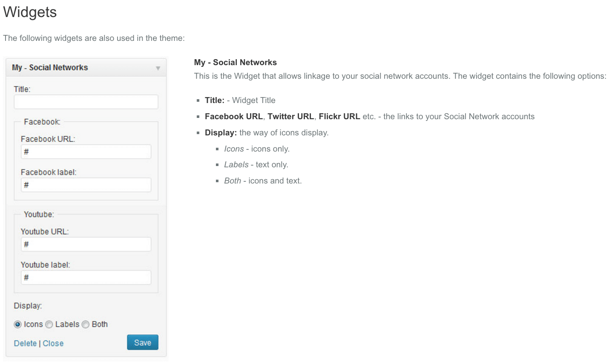Collapse the My - Social Networks widget arrow

point(158,68)
